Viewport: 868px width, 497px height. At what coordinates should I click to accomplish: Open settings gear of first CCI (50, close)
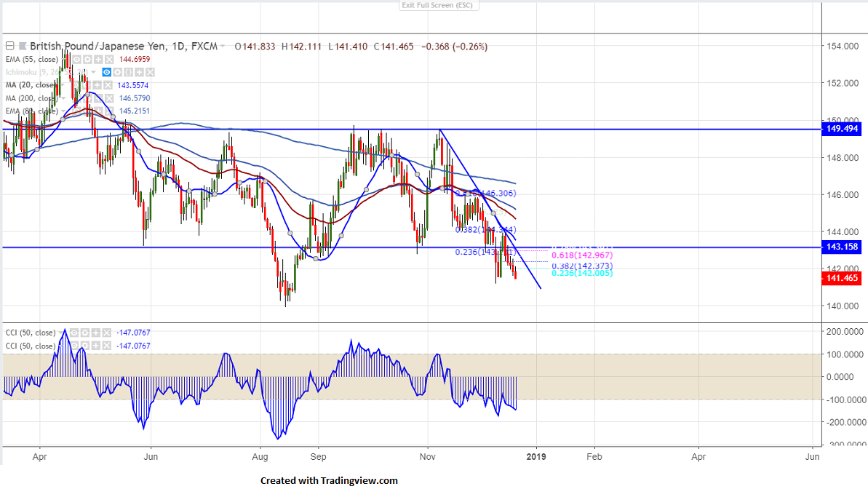pos(84,333)
